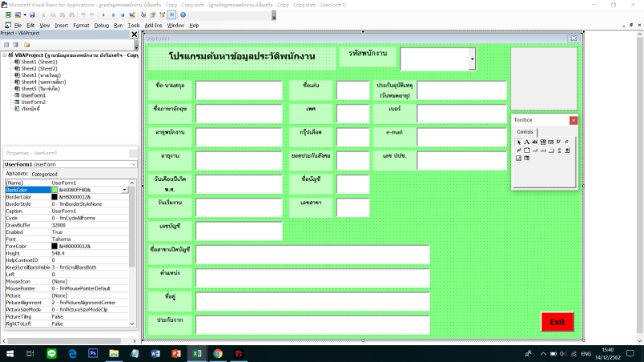Select the TextBox control in Toolbox
Image resolution: width=644 pixels, height=362 pixels.
535,142
